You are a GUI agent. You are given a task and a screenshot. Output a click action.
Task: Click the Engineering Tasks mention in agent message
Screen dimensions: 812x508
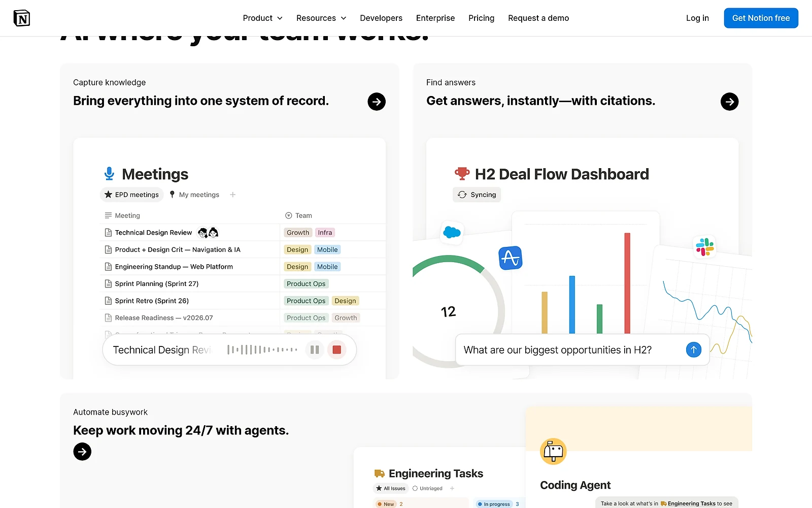[x=688, y=503]
